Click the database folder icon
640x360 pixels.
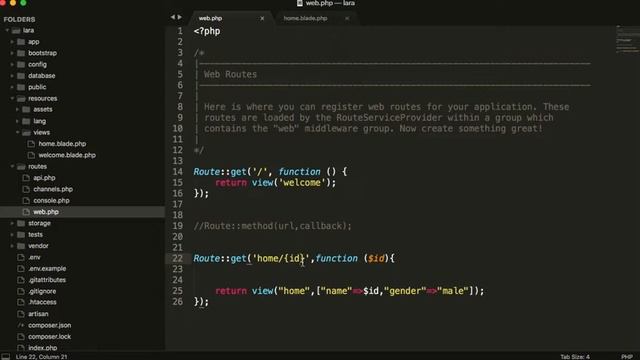(x=21, y=76)
